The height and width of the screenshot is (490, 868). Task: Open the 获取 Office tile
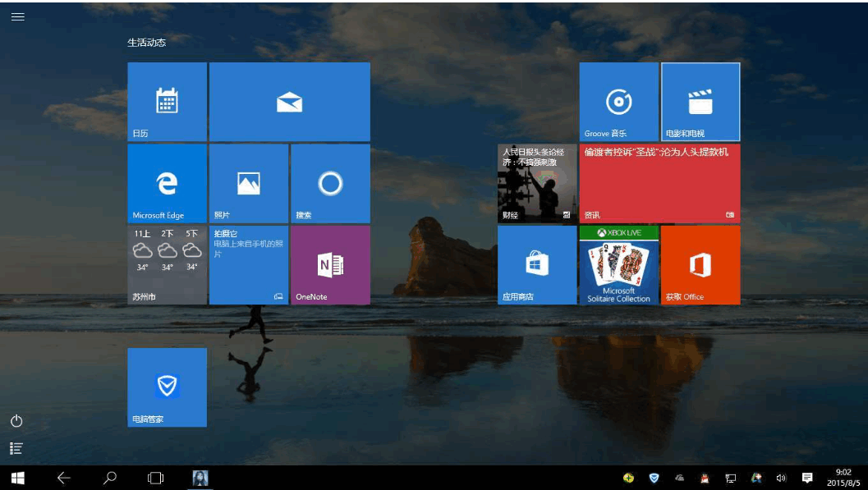(700, 265)
